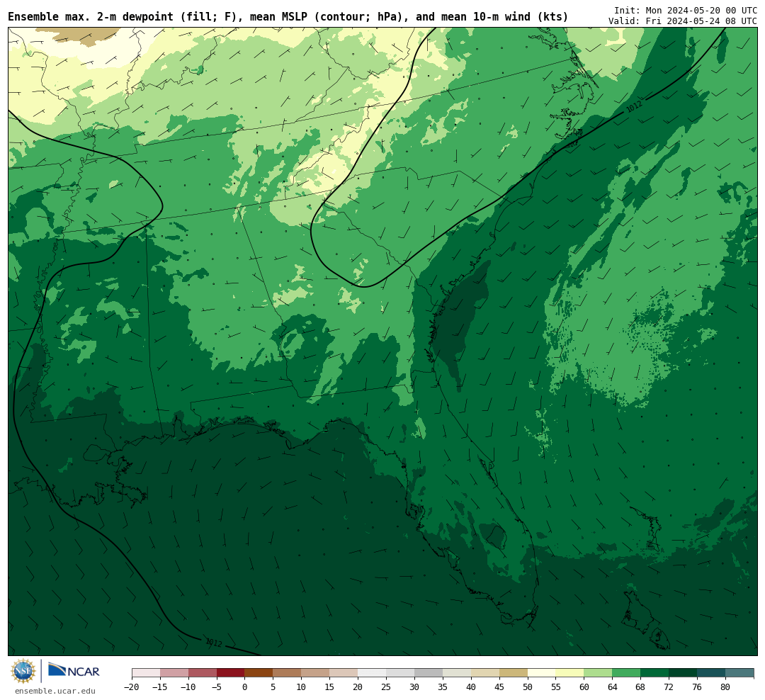This screenshot has width=765, height=700.
Task: Pick the pale cream swatch between 50 and 55
Action: coord(542,673)
